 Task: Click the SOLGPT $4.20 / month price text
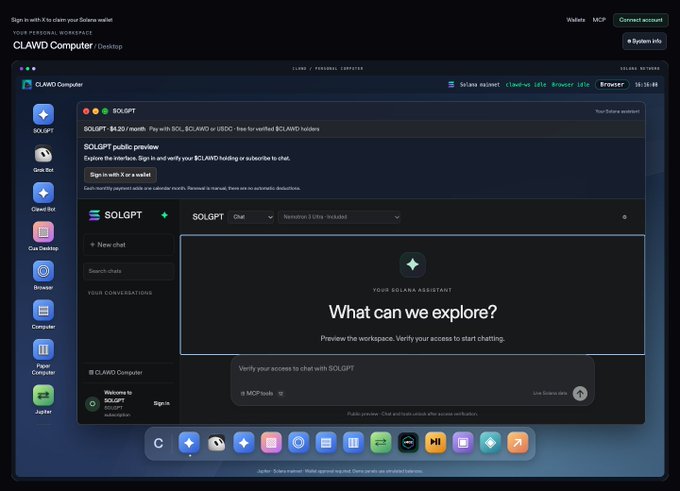coord(114,129)
